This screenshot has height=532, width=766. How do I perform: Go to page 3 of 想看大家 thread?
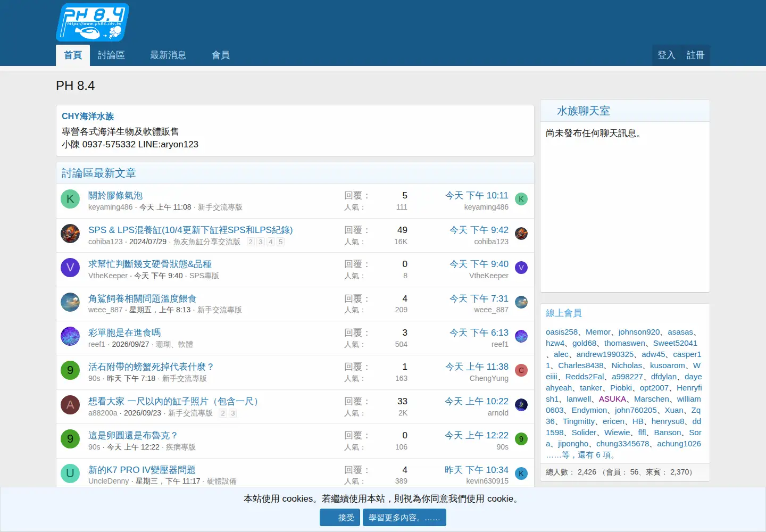(233, 413)
